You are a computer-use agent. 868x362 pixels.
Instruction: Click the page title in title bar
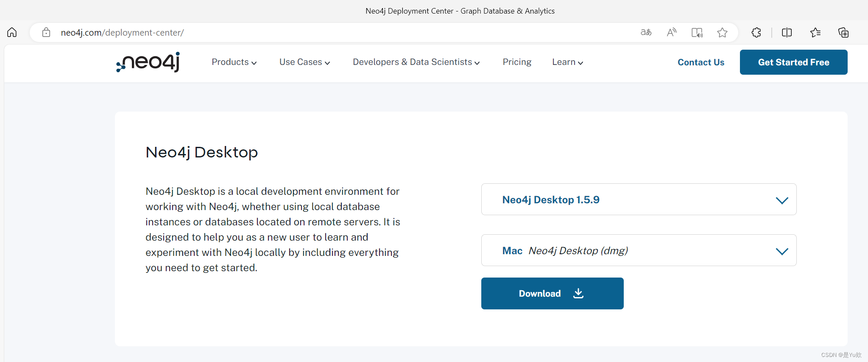point(460,11)
